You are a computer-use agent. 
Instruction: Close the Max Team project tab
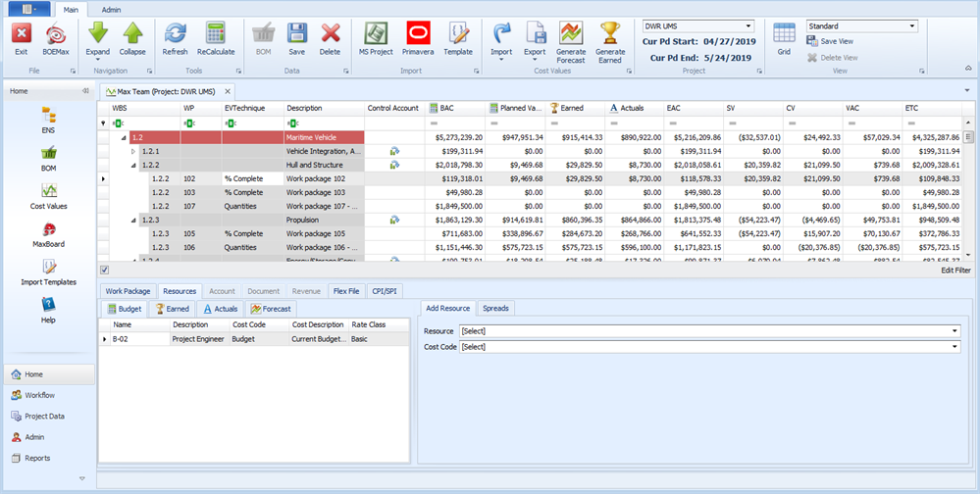pos(228,91)
